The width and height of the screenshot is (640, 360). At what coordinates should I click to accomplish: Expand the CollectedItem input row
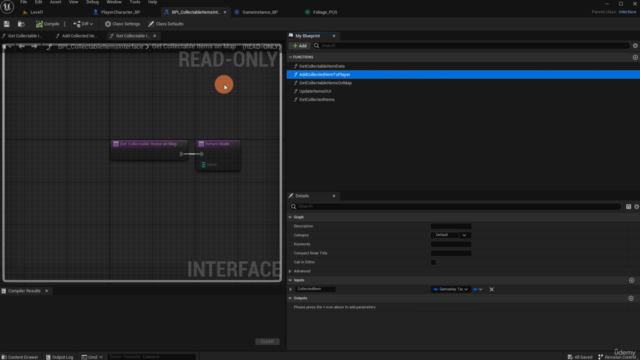point(291,289)
